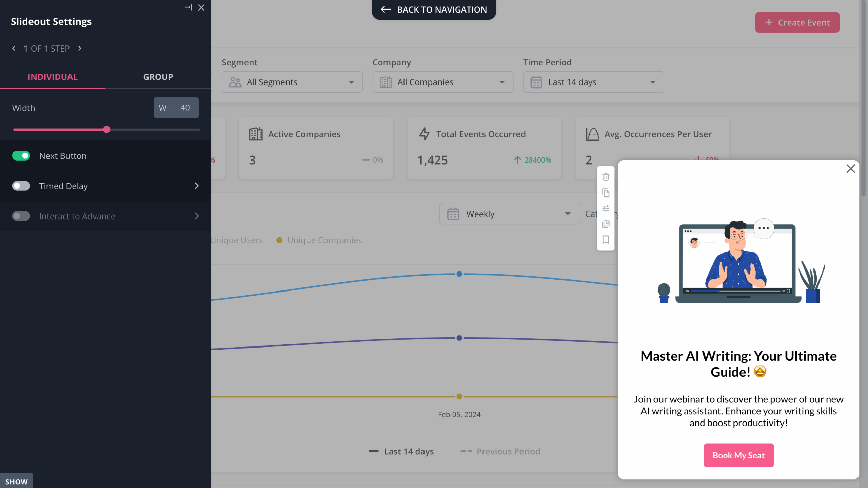Open the All Companies dropdown
Viewport: 868px width, 488px height.
443,82
